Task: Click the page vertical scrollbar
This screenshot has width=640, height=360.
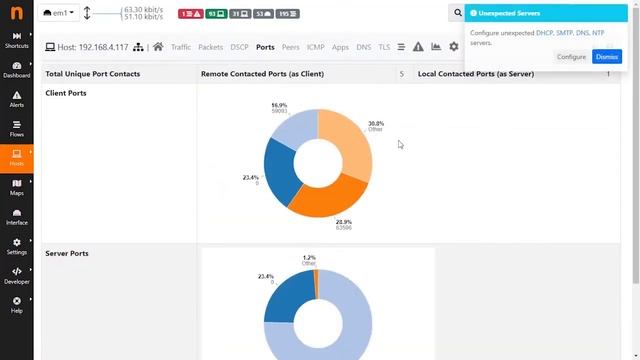Action: [x=636, y=147]
